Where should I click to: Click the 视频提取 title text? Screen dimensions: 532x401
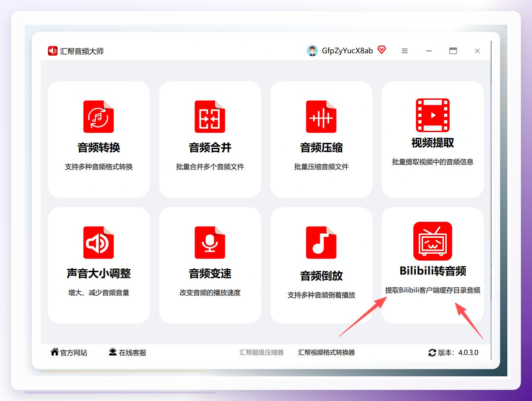[x=433, y=143]
